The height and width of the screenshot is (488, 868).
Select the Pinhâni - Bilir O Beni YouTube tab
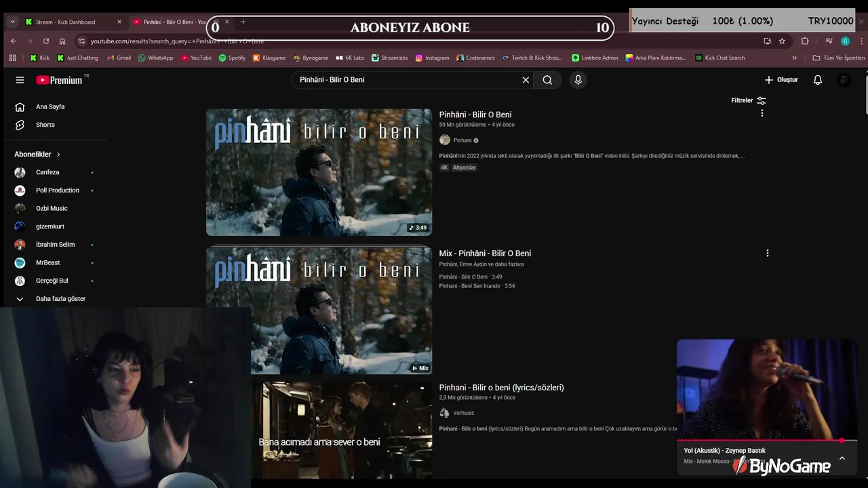(174, 22)
